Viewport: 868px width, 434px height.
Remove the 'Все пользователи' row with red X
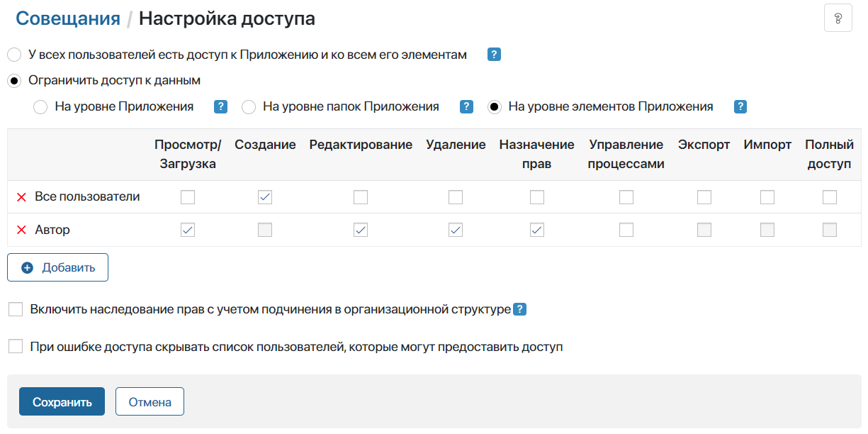click(21, 197)
